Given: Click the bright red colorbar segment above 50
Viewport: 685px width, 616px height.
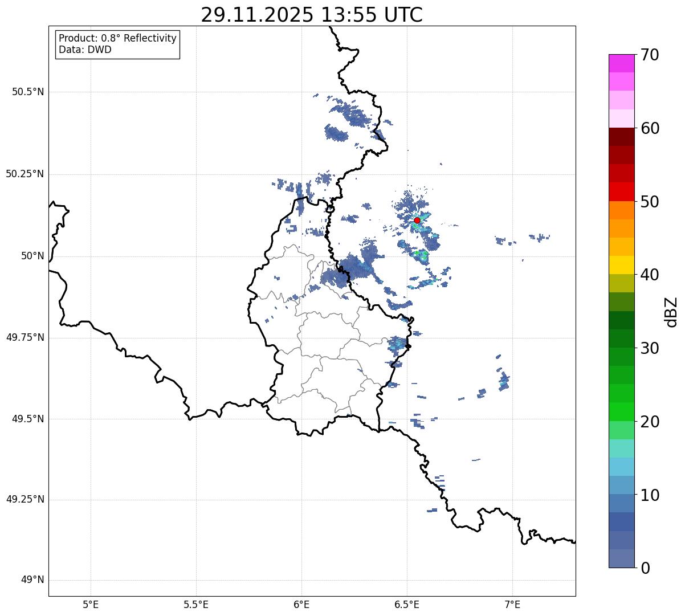Looking at the screenshot, I should 621,191.
